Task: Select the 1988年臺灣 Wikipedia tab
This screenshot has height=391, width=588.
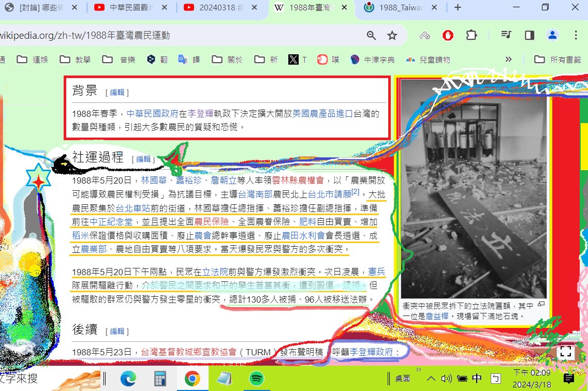Action: tap(311, 7)
